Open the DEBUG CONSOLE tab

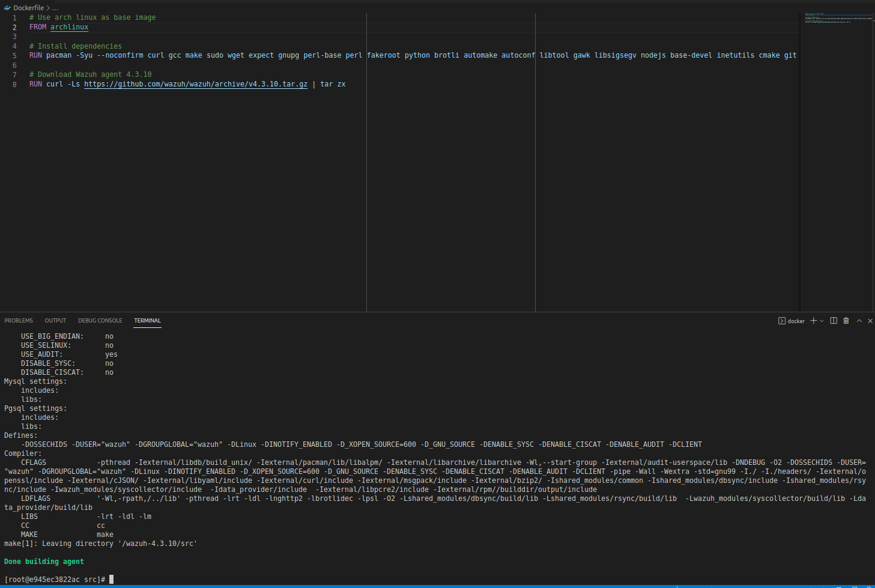tap(100, 320)
